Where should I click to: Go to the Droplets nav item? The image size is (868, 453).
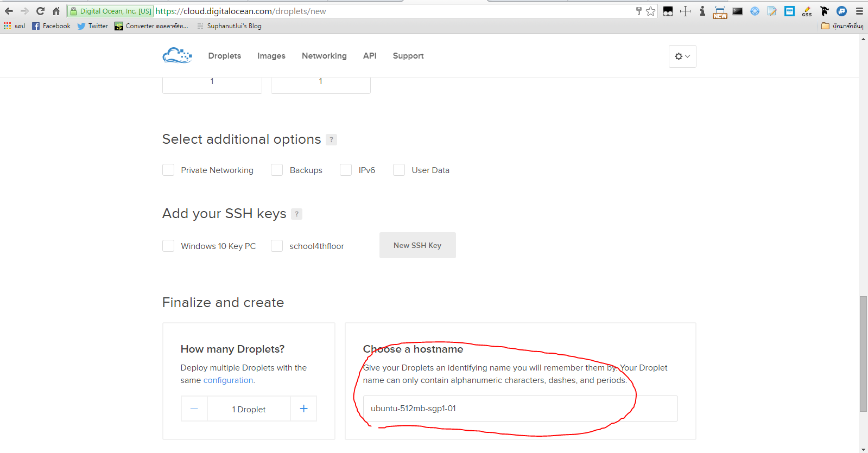[225, 56]
